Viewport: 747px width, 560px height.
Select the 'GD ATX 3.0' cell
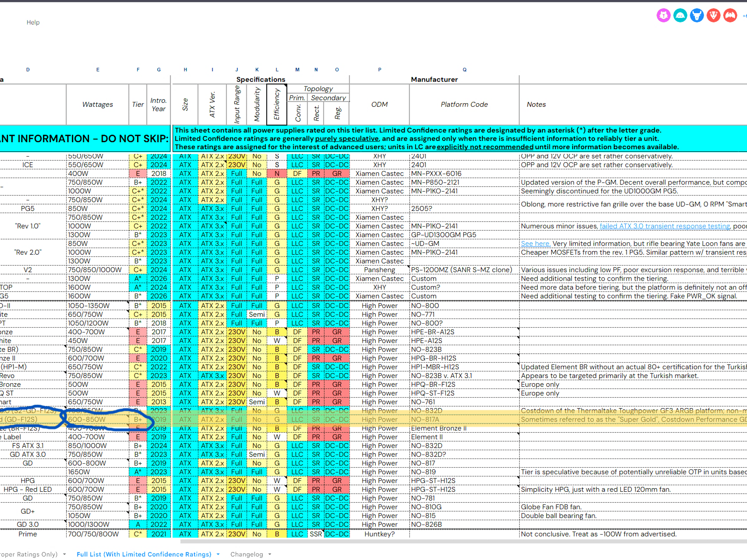(28, 454)
